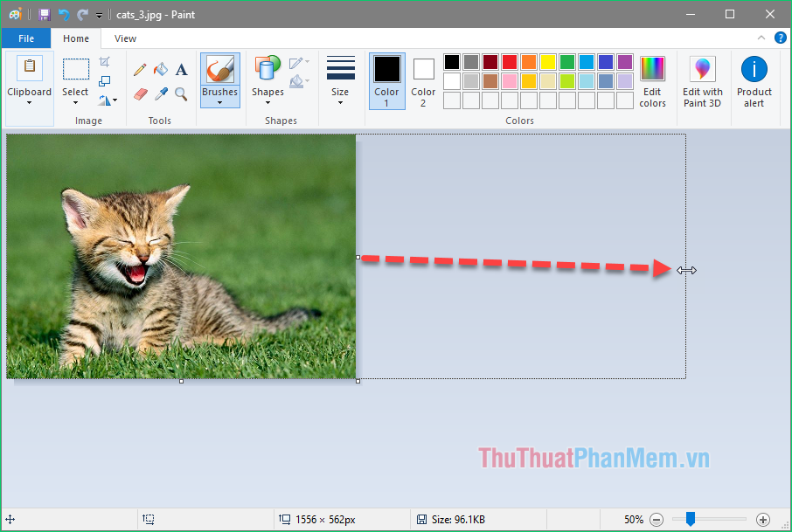Click the Edit with Paint 3D button
792x532 pixels.
point(702,81)
